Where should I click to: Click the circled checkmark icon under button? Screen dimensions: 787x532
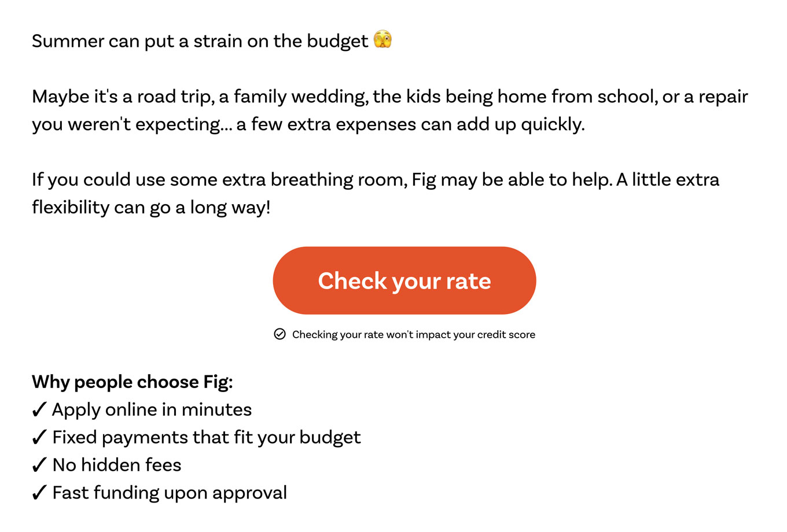280,334
